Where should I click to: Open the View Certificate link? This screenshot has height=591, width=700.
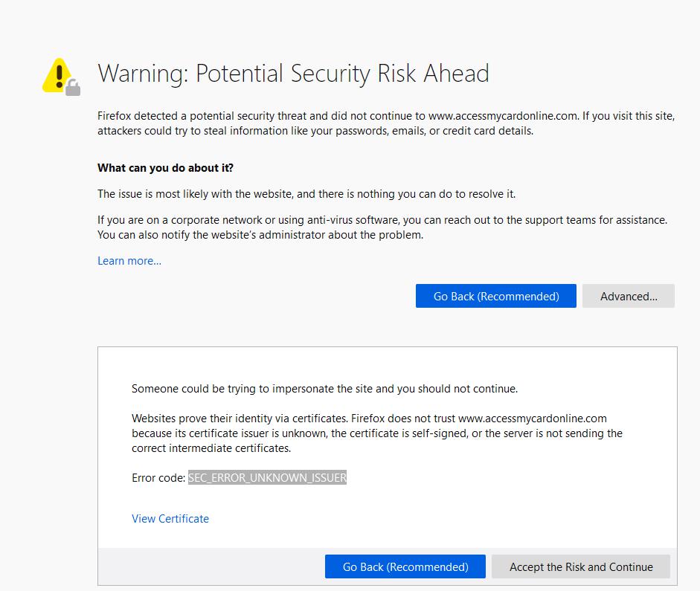[170, 519]
